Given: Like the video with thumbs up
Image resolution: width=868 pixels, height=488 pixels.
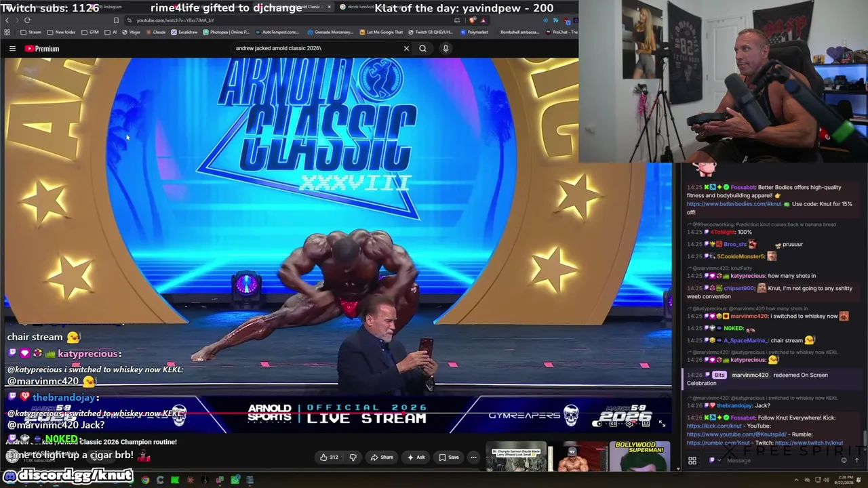Looking at the screenshot, I should tap(330, 457).
